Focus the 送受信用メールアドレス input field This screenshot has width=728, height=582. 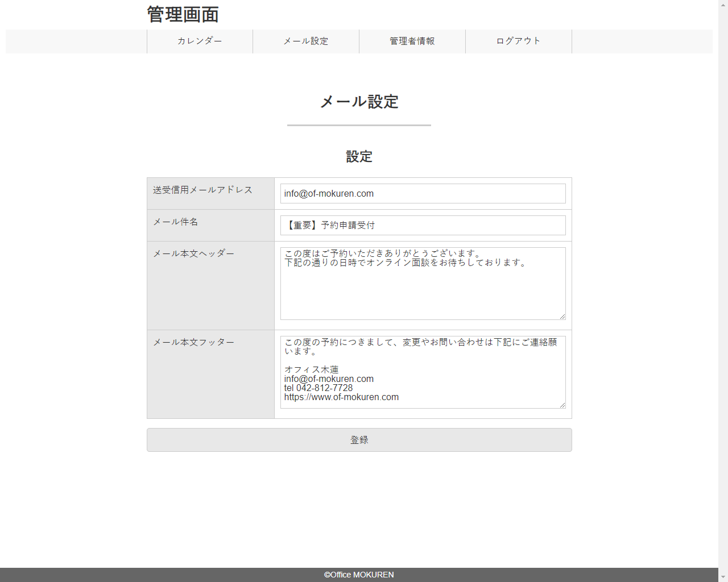[x=423, y=194]
